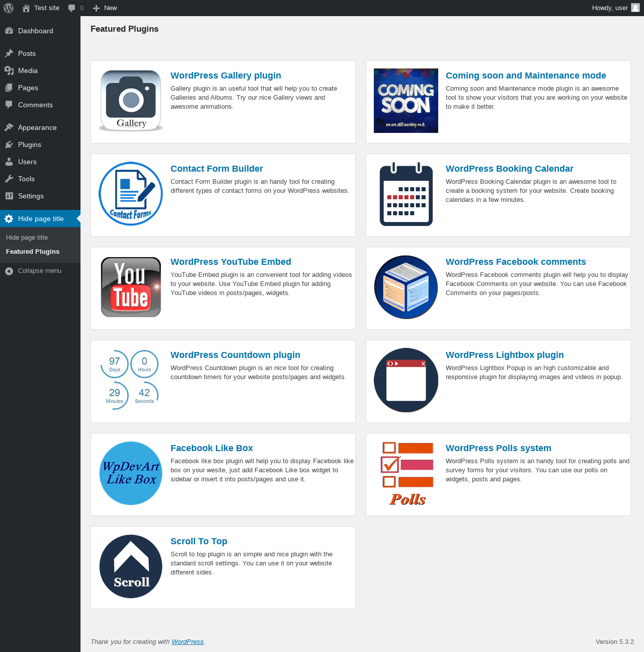Open the Appearance menu

[40, 127]
